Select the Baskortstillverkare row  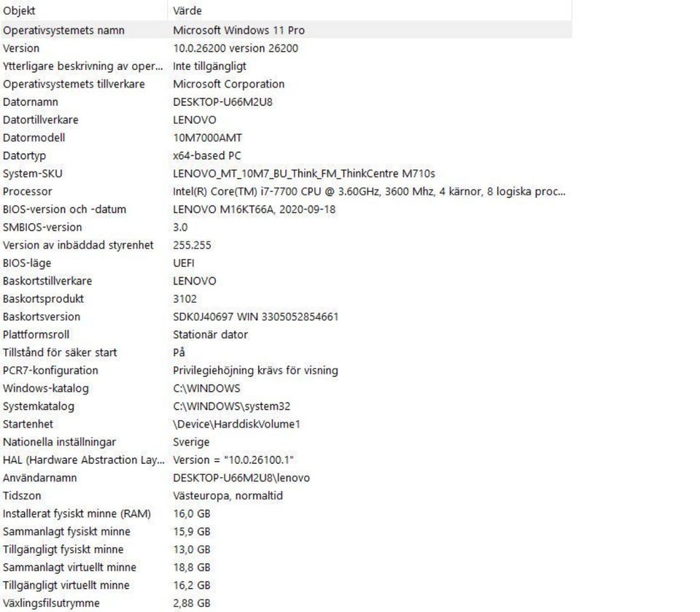coord(286,281)
